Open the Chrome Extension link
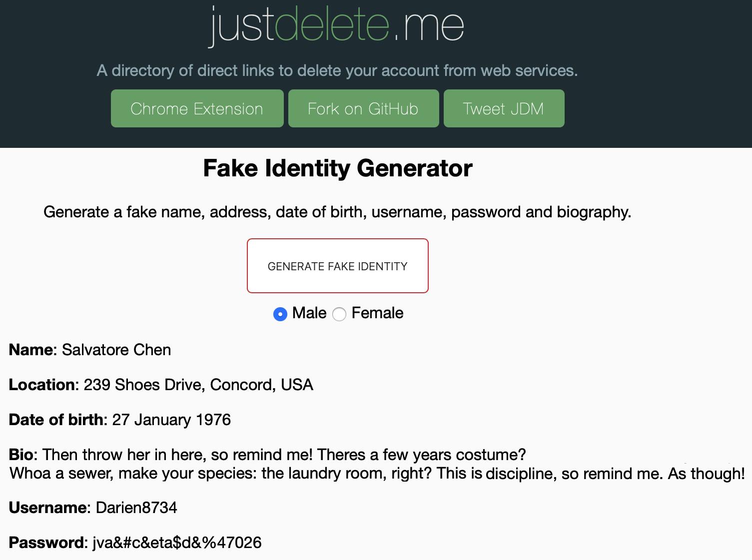Viewport: 752px width, 560px height. pyautogui.click(x=197, y=108)
